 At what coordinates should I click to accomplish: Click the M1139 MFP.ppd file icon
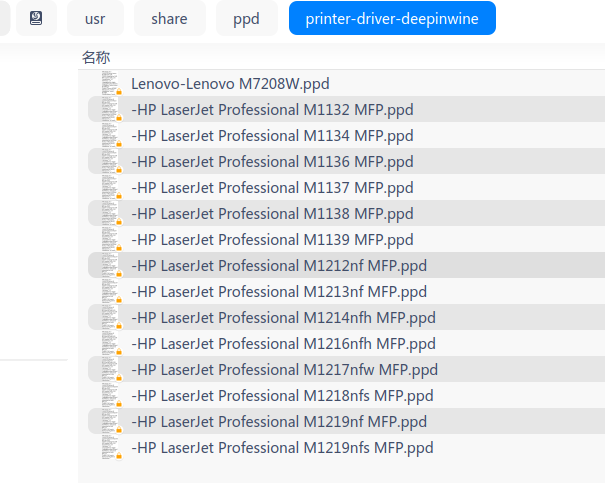pyautogui.click(x=112, y=239)
